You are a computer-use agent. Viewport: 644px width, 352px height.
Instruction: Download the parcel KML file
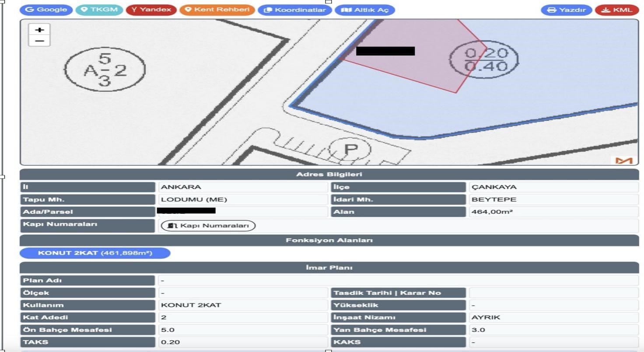point(617,10)
